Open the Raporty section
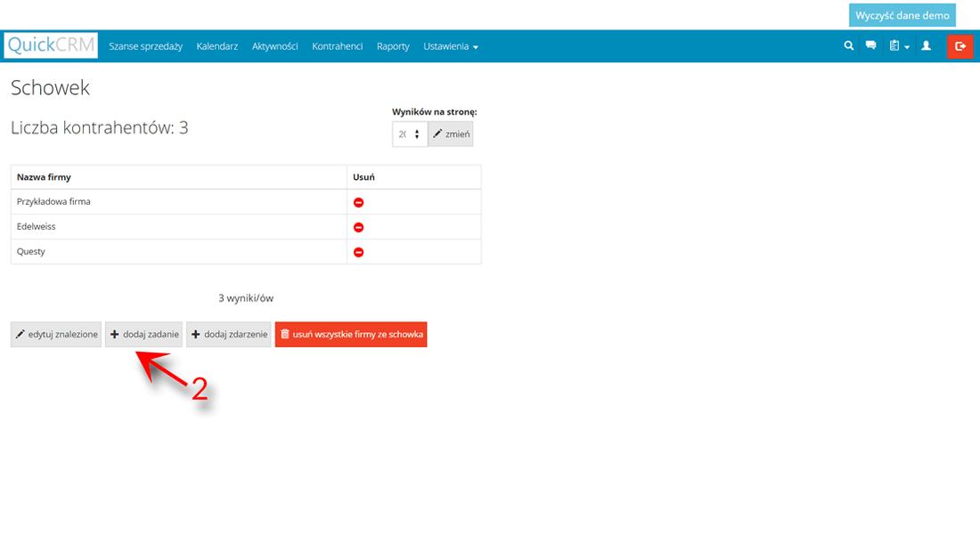 click(x=393, y=46)
